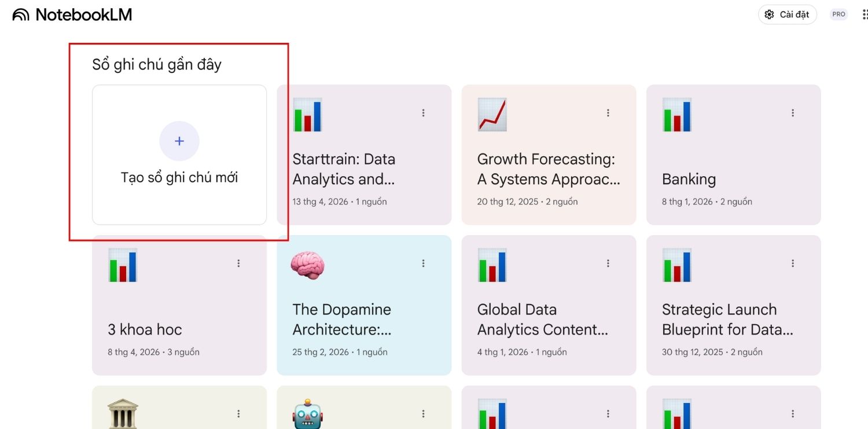Open the Cài đặt settings button
This screenshot has width=868, height=429.
tap(787, 15)
